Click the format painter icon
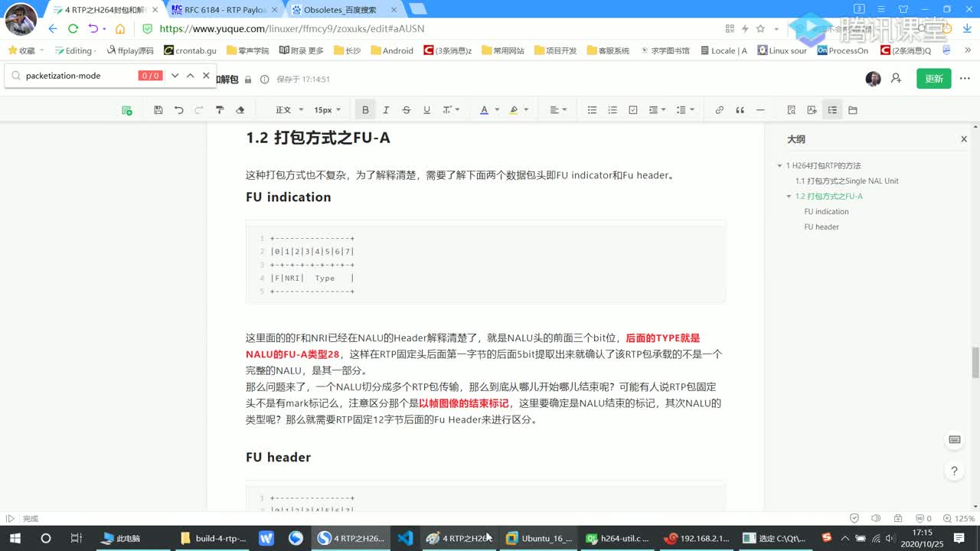Screen dimensions: 980x551 220,110
